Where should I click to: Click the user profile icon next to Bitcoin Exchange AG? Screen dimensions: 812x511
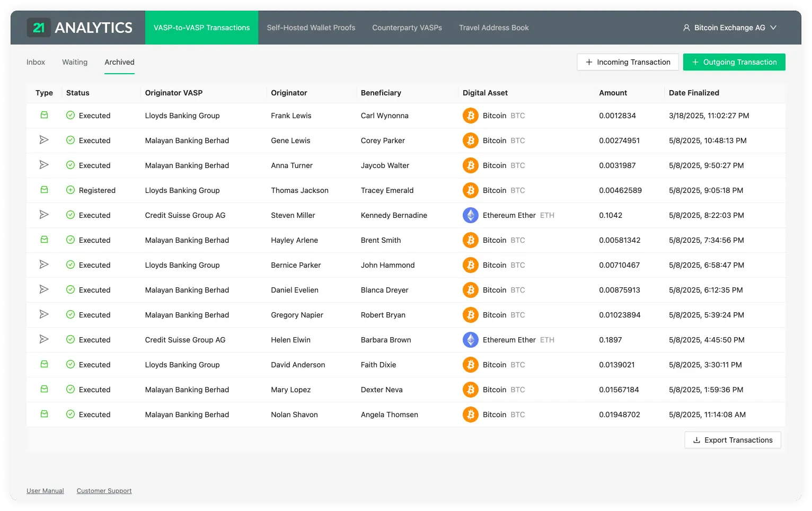click(x=686, y=28)
